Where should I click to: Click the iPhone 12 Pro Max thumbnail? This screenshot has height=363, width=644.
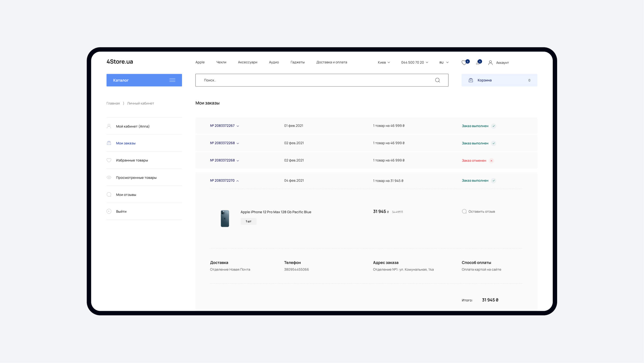coord(225,218)
